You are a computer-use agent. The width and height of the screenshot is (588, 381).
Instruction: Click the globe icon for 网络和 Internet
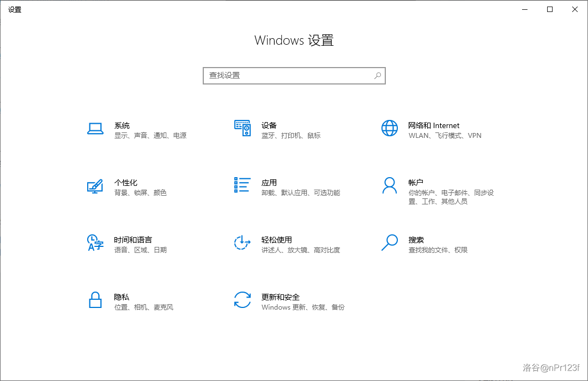pos(390,128)
